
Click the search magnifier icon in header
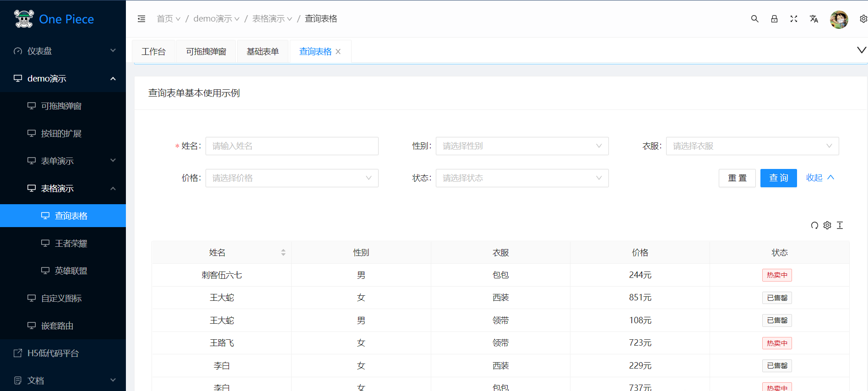pos(754,19)
